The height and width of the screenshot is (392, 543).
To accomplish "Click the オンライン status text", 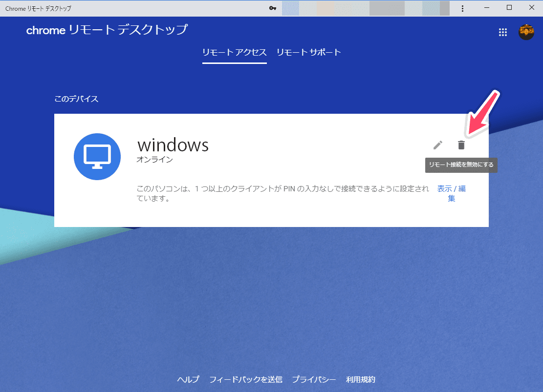I will [154, 160].
